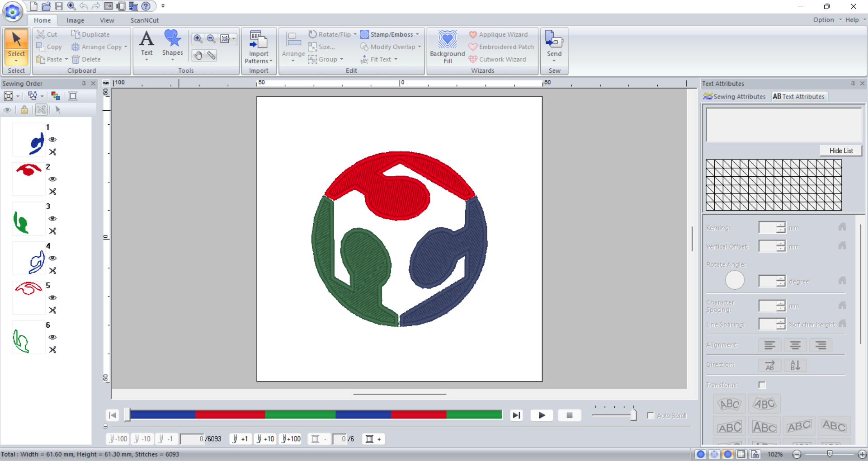The height and width of the screenshot is (461, 868).
Task: Click the open file folder icon
Action: [46, 6]
